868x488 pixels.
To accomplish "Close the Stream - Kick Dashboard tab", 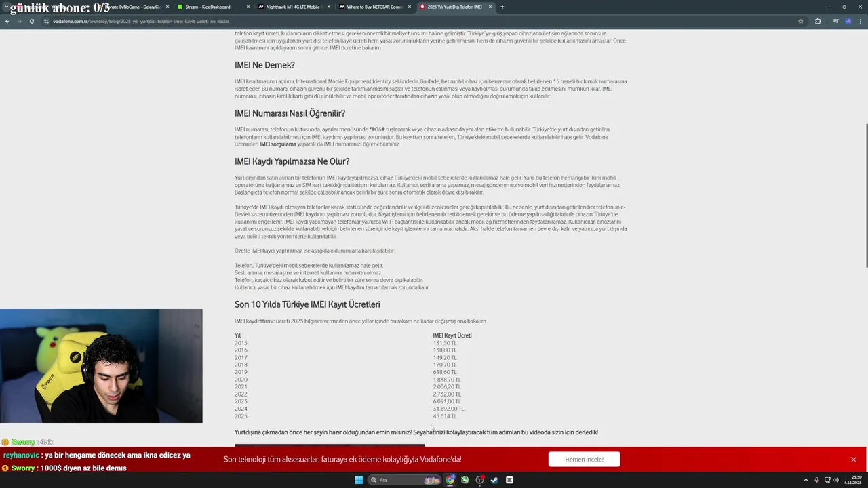I will 248,7.
